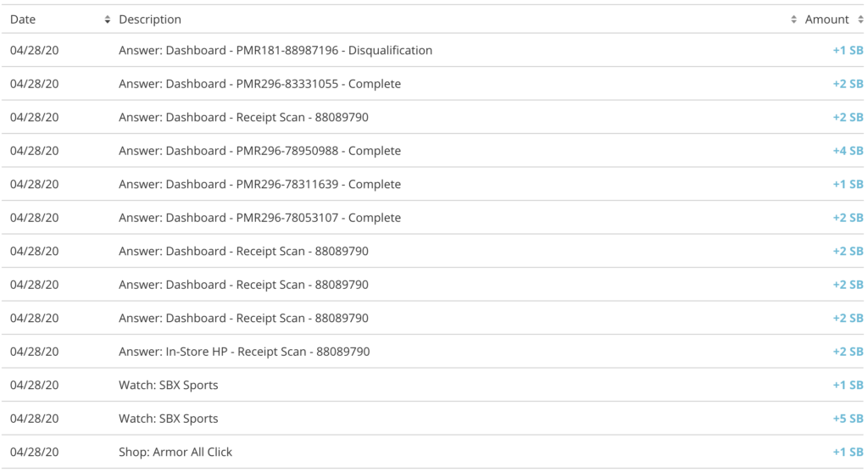Click the +1 SB amount for Armor All

pyautogui.click(x=848, y=452)
